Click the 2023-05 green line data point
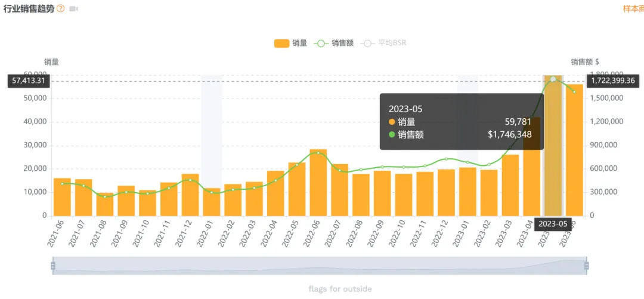 tap(553, 79)
